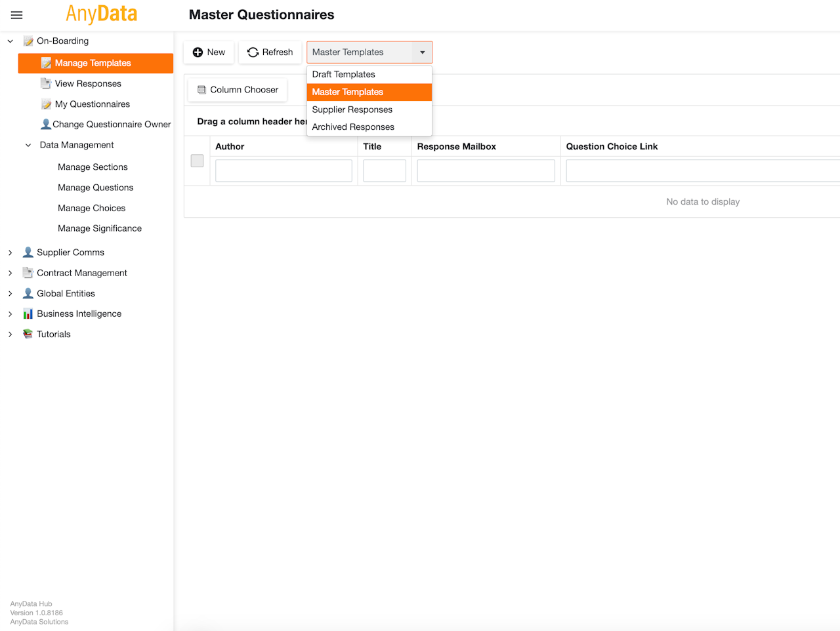Open the Column Chooser

tap(238, 90)
